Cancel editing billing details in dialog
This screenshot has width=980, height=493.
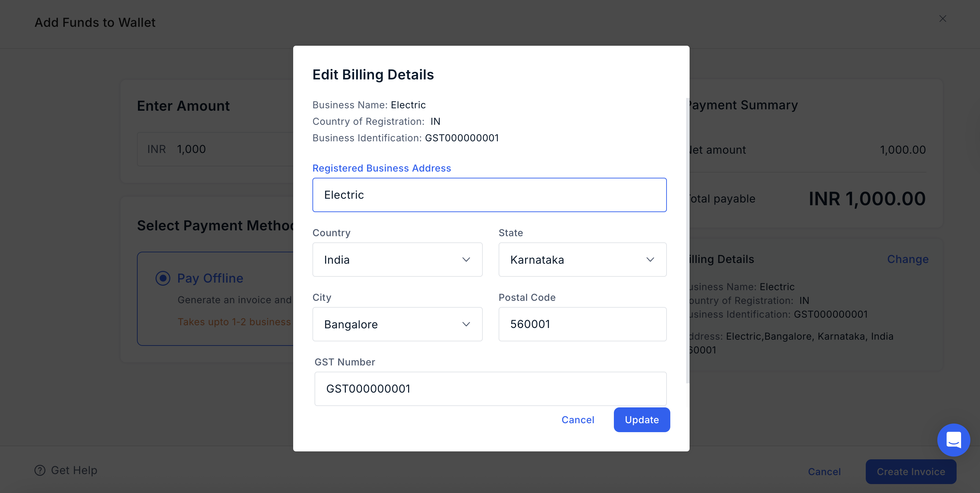[578, 420]
